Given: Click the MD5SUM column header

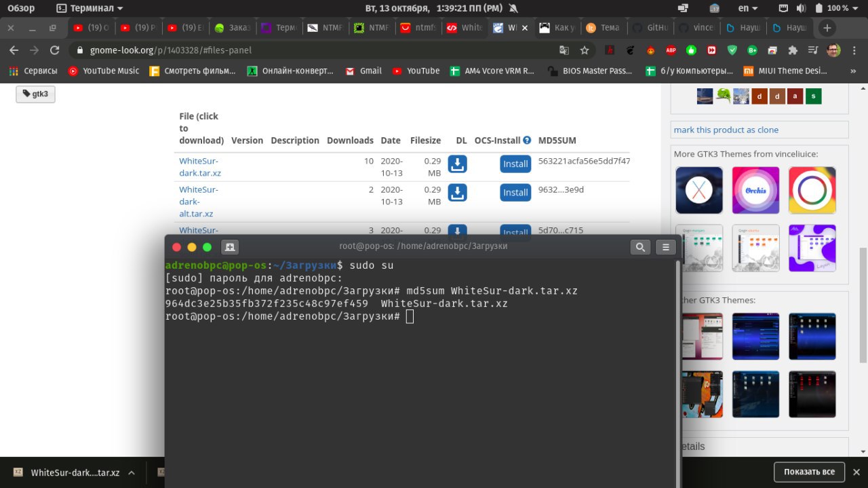Looking at the screenshot, I should [x=557, y=140].
